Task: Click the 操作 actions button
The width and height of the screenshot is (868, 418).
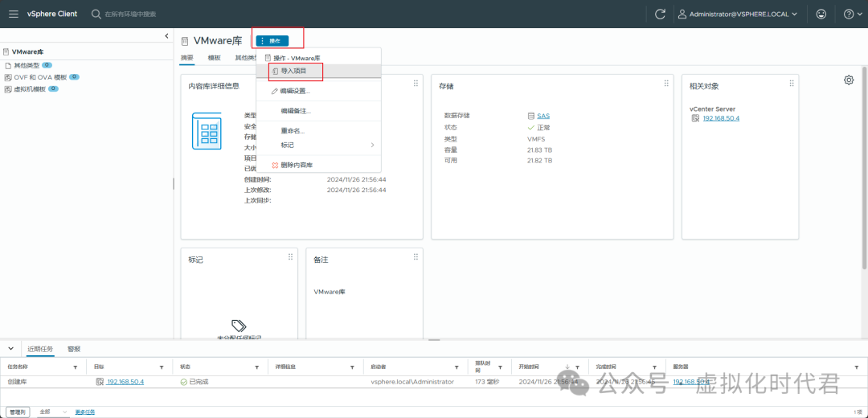Action: (272, 41)
